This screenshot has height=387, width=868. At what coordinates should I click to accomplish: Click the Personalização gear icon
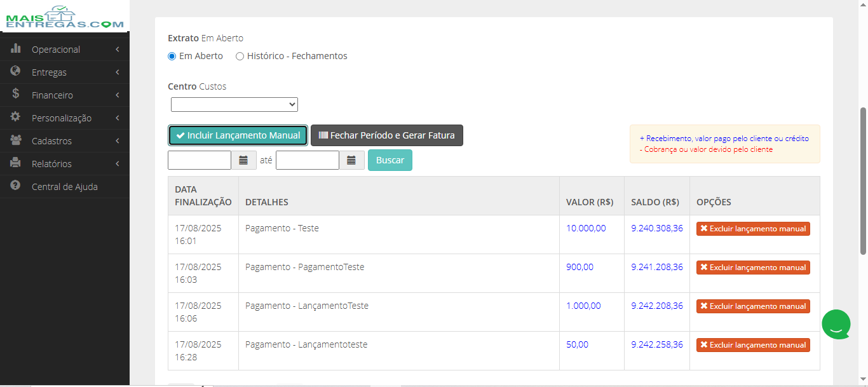click(x=16, y=118)
